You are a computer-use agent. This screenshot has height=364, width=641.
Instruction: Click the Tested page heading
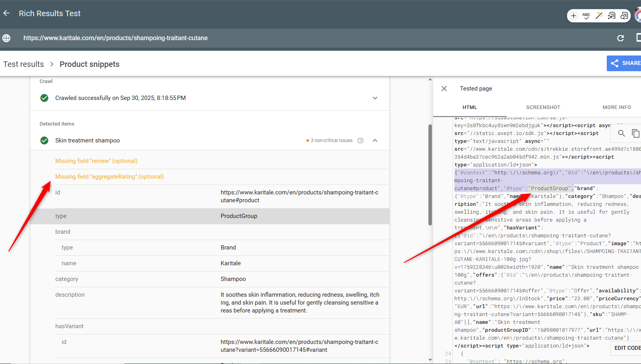(x=476, y=89)
